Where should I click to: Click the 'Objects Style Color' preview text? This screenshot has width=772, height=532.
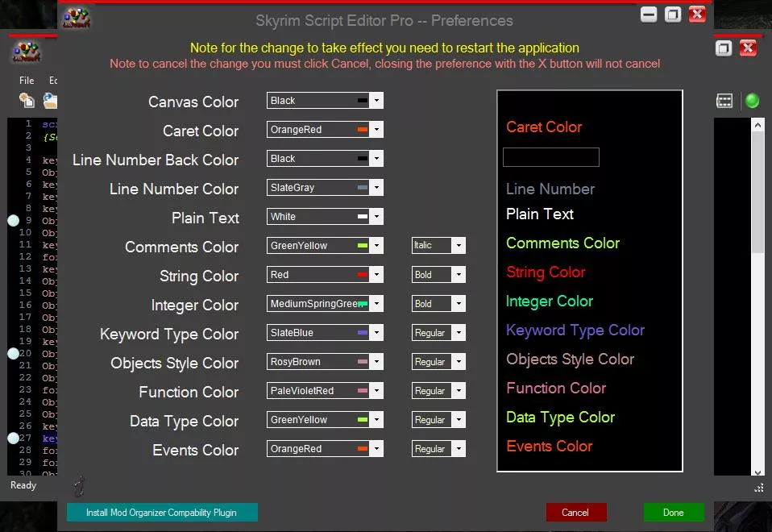[x=571, y=360]
